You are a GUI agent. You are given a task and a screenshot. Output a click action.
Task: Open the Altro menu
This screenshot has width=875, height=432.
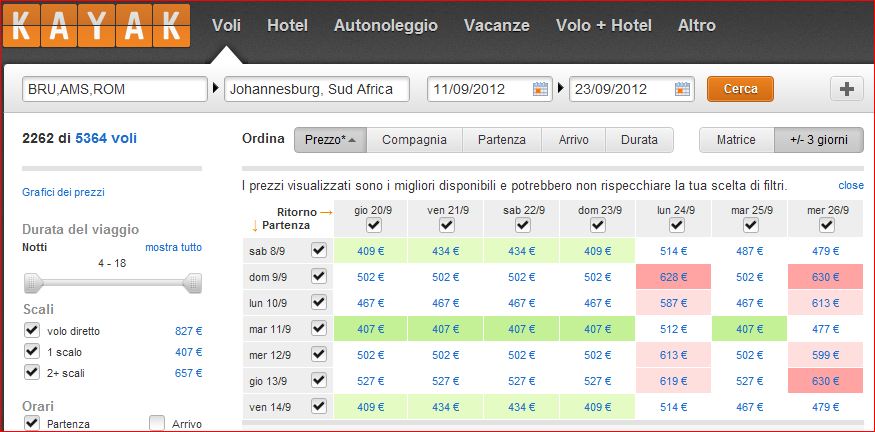coord(696,25)
